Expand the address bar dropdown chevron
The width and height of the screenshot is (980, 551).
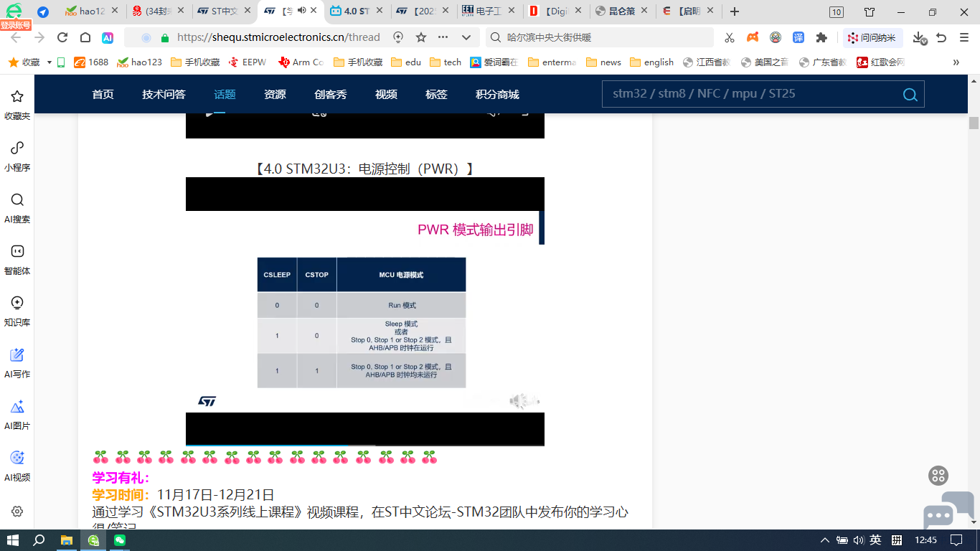466,37
